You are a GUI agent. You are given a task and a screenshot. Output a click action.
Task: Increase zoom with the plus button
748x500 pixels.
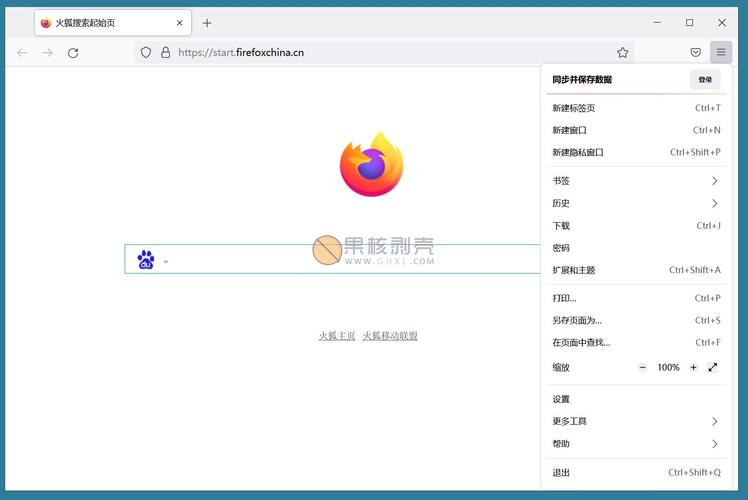(693, 367)
